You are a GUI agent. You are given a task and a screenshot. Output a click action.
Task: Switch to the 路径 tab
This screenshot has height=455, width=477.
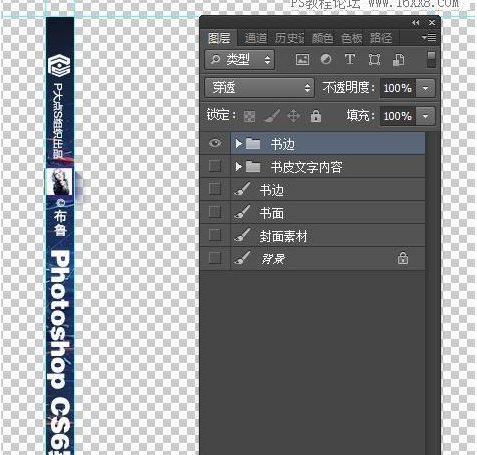381,38
